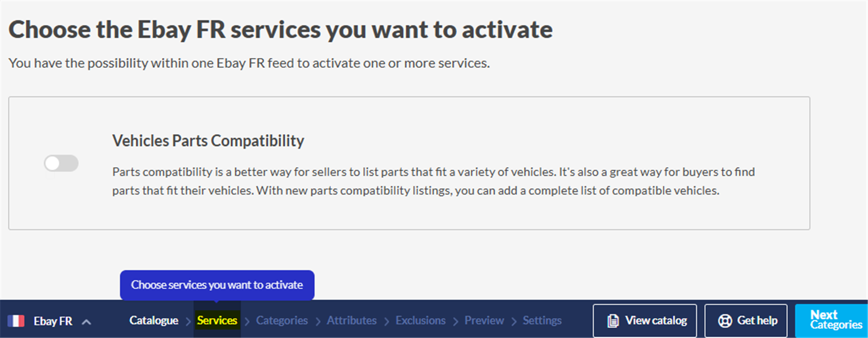The height and width of the screenshot is (338, 868).
Task: Switch to the Exclusions step
Action: 421,321
